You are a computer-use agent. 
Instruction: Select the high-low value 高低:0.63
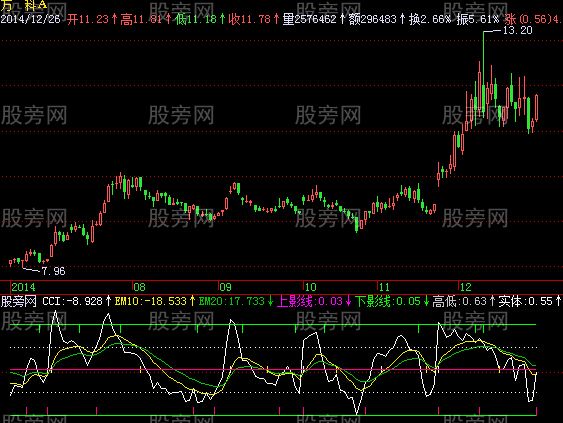pyautogui.click(x=460, y=301)
